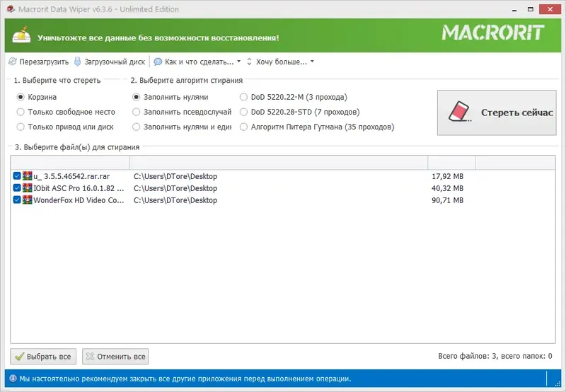The image size is (566, 392).
Task: Choose Заполнить нулями algorithm
Action: (136, 97)
